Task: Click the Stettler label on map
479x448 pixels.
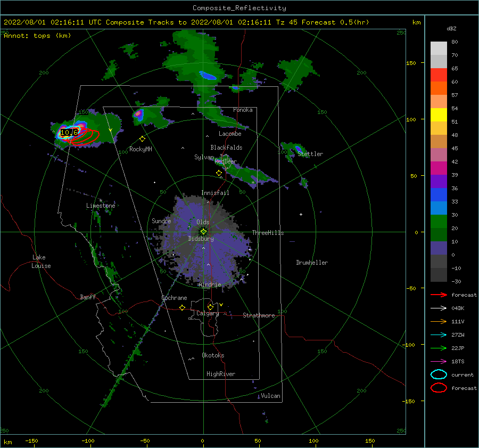Action: click(310, 154)
